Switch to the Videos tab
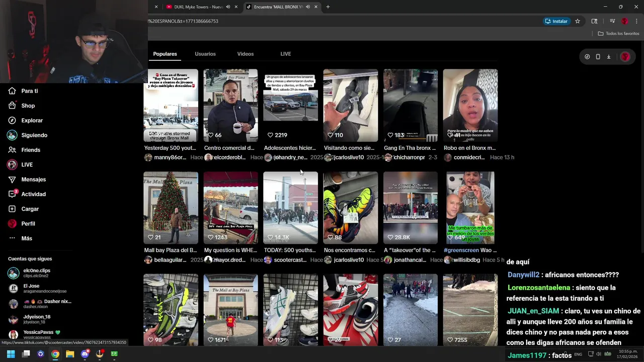 (x=246, y=54)
